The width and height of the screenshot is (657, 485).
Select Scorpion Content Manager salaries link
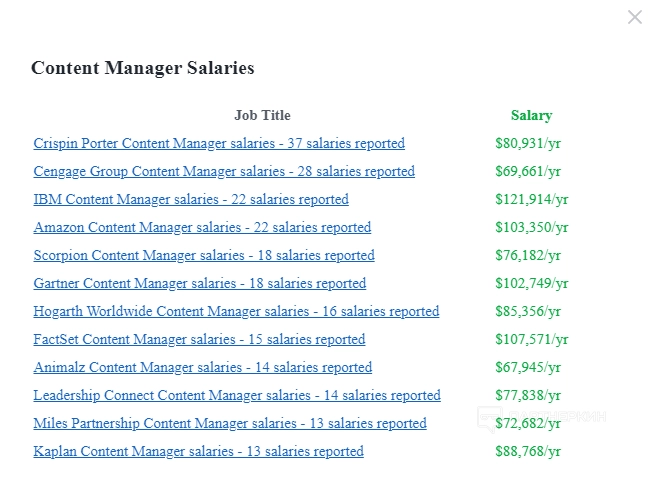tap(204, 256)
